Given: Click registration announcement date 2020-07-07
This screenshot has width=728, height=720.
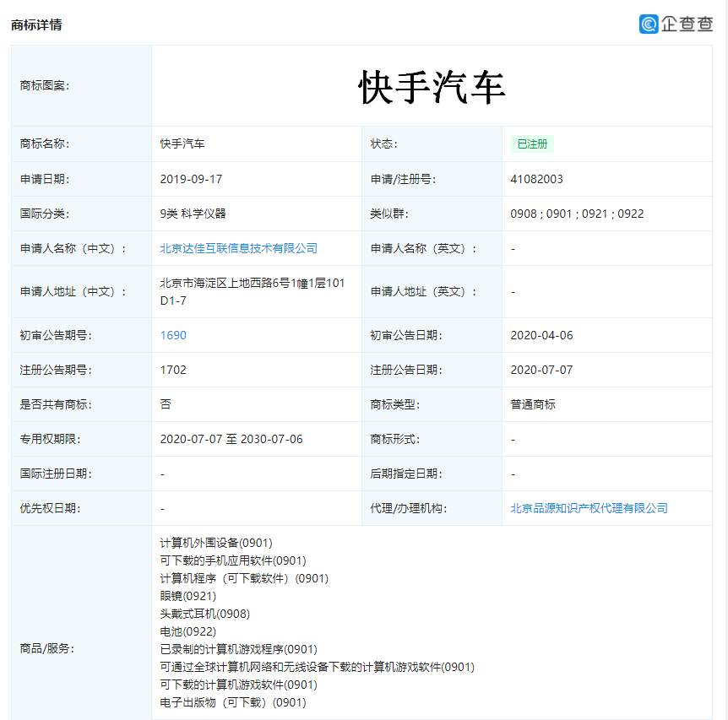Looking at the screenshot, I should (541, 370).
